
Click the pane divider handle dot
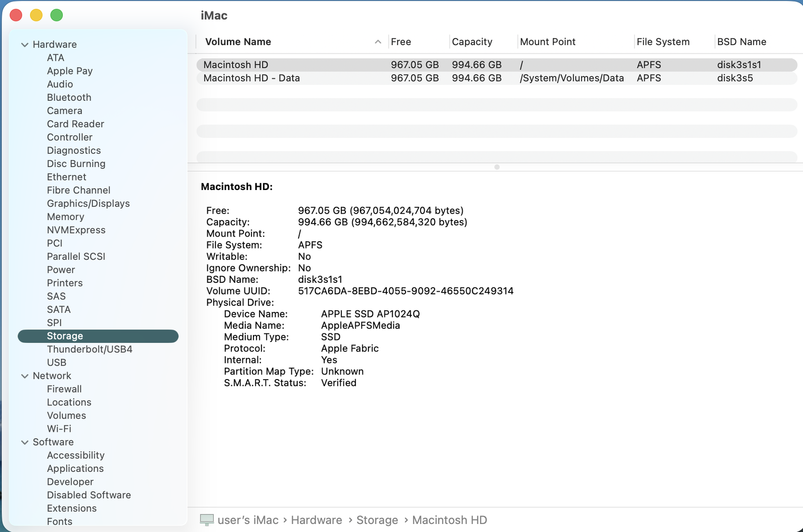pos(497,167)
